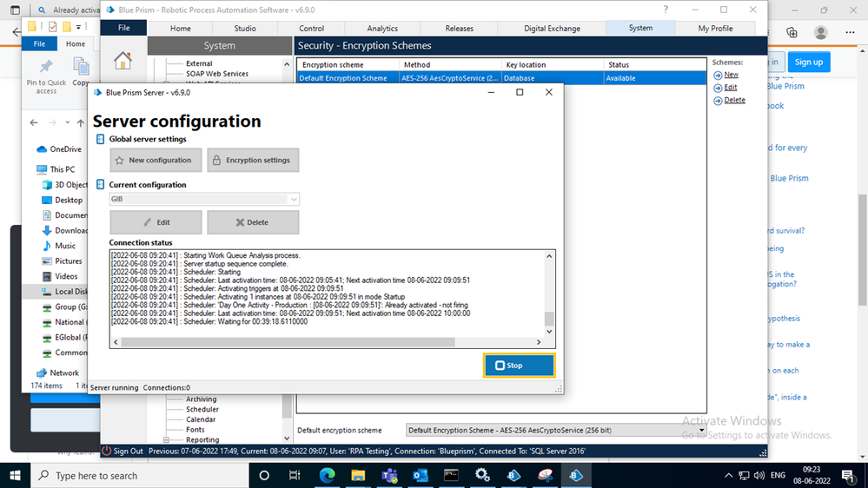
Task: Select the Fonts tree item
Action: (195, 429)
